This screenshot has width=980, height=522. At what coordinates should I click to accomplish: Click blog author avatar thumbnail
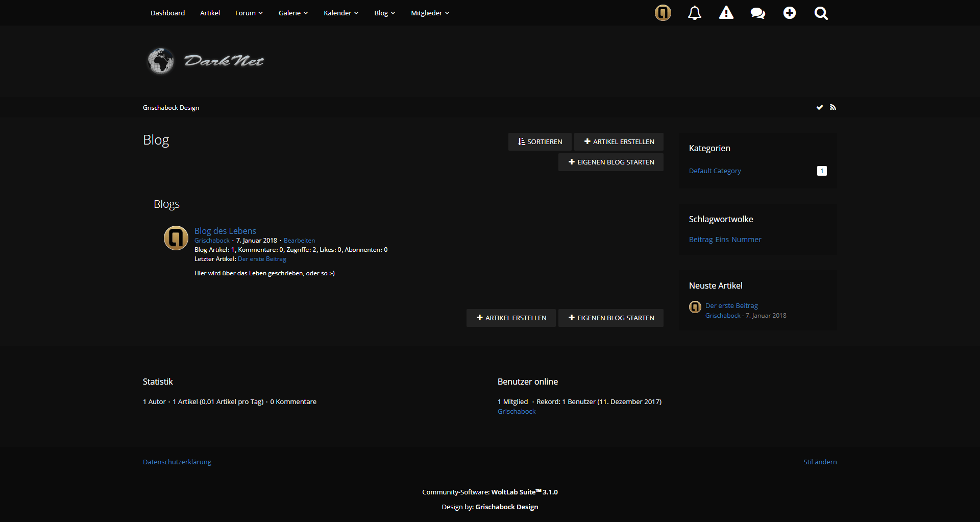coord(176,238)
